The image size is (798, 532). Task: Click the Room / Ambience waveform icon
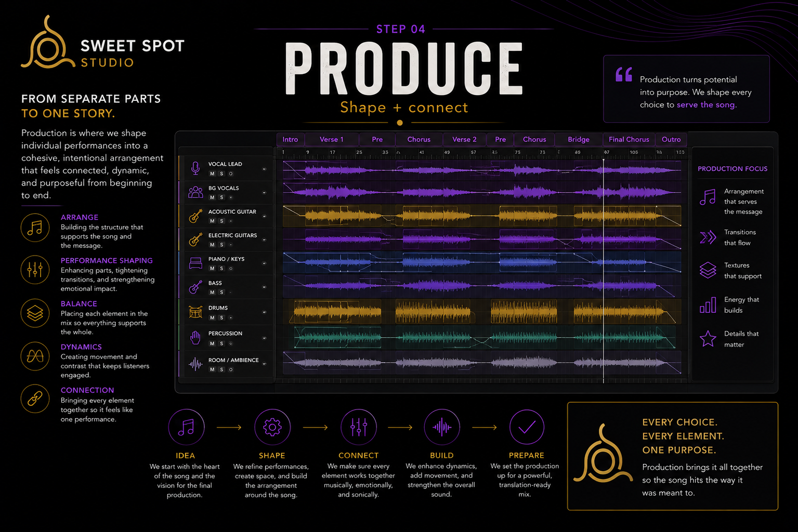pyautogui.click(x=195, y=364)
